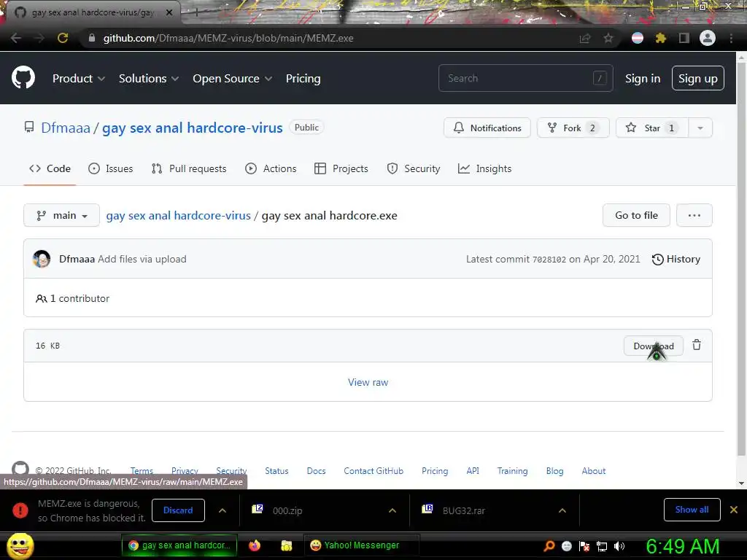This screenshot has width=747, height=560.
Task: Open the main branch selector
Action: [x=61, y=215]
